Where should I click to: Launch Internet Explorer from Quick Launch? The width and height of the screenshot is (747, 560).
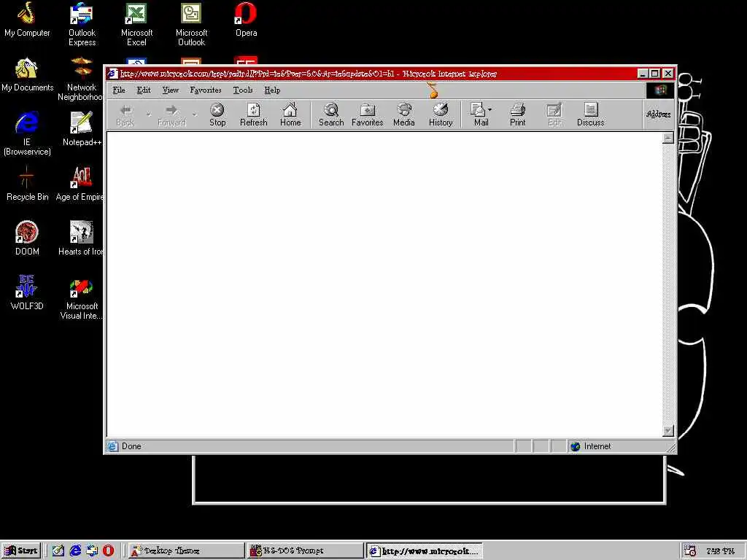(x=75, y=551)
